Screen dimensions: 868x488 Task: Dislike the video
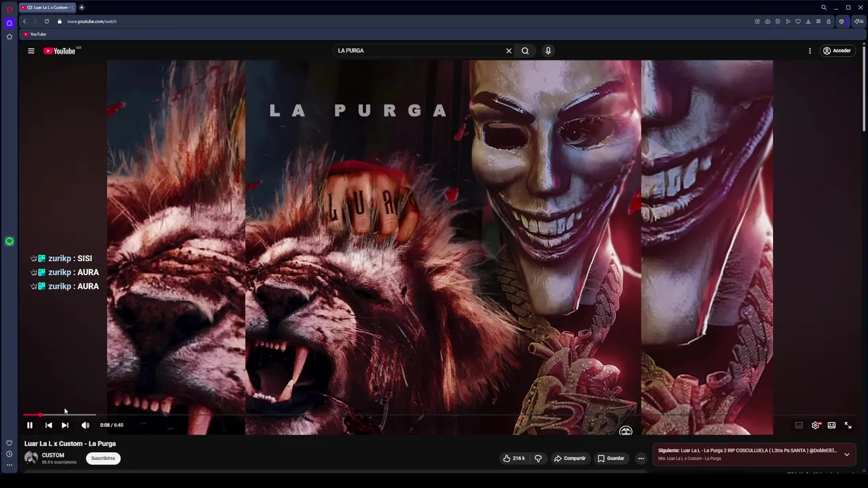point(538,458)
